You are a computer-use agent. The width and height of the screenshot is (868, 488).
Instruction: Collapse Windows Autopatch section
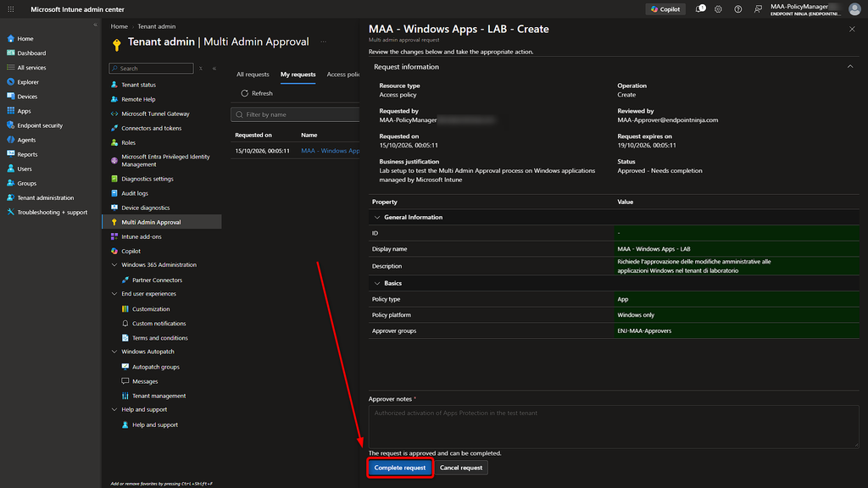tap(114, 352)
